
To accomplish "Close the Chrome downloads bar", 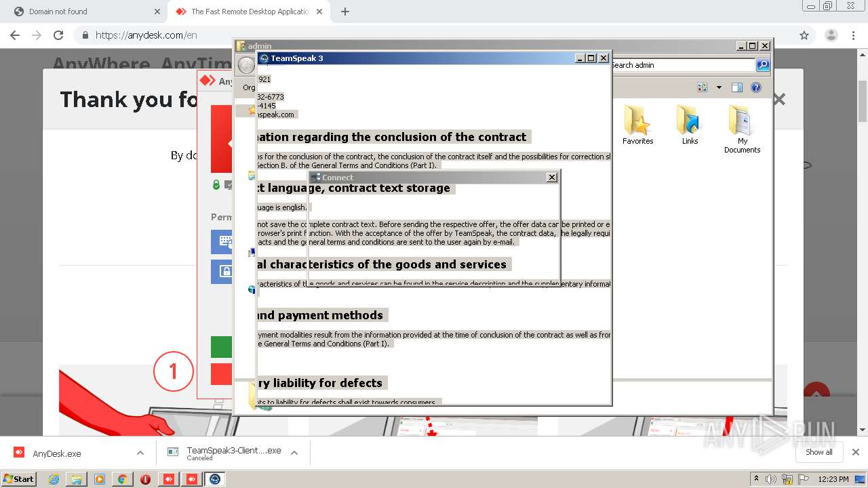I will point(855,452).
